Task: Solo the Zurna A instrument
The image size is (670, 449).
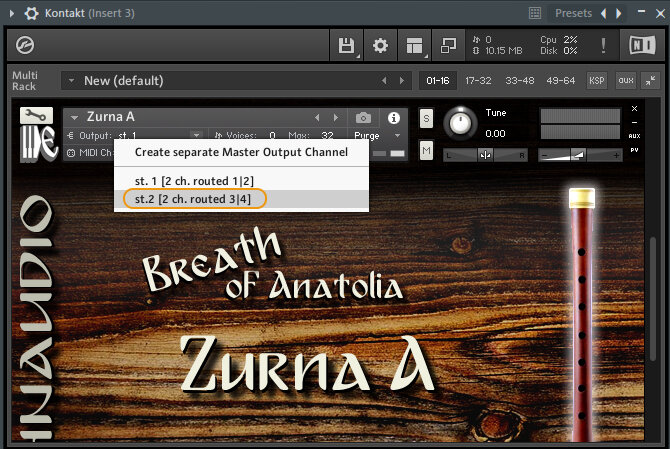Action: pyautogui.click(x=426, y=118)
